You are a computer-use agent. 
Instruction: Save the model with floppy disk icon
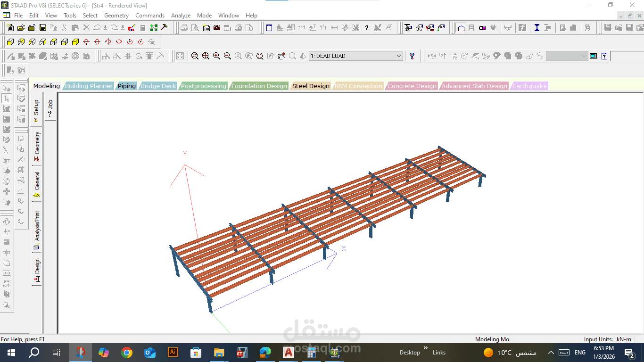(43, 28)
